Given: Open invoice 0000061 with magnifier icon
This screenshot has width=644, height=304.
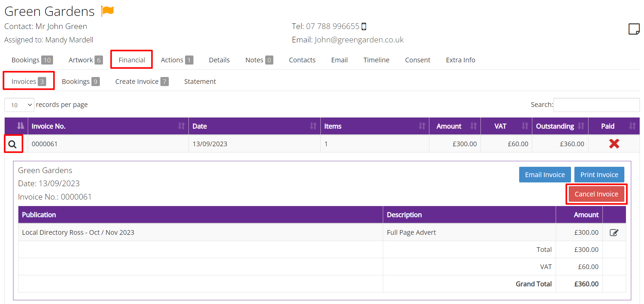Looking at the screenshot, I should (x=12, y=144).
